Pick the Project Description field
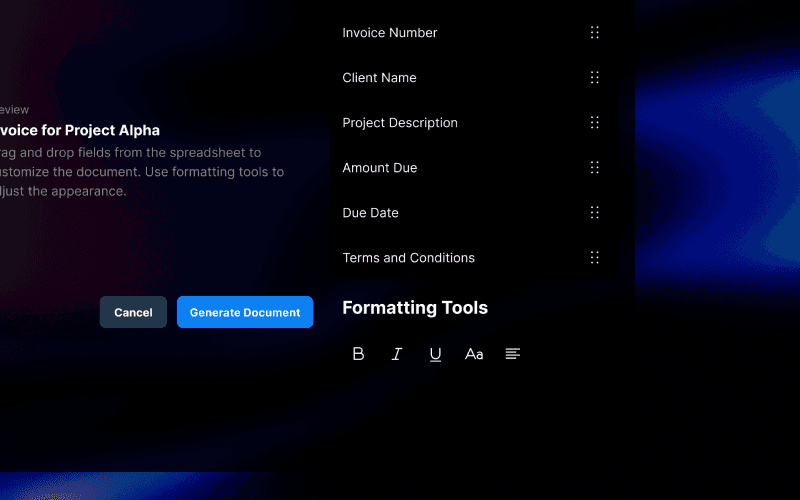This screenshot has width=800, height=500. [x=400, y=123]
